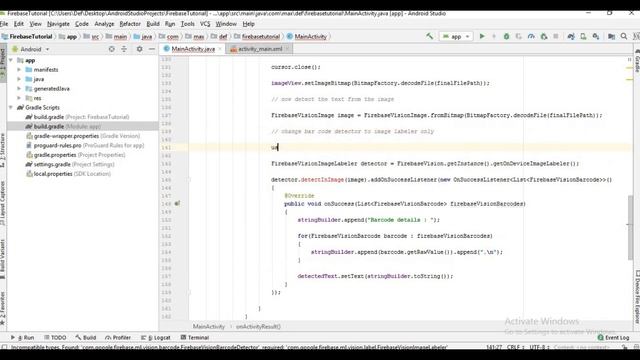Click the UTF-8 encoding in status bar

point(538,347)
